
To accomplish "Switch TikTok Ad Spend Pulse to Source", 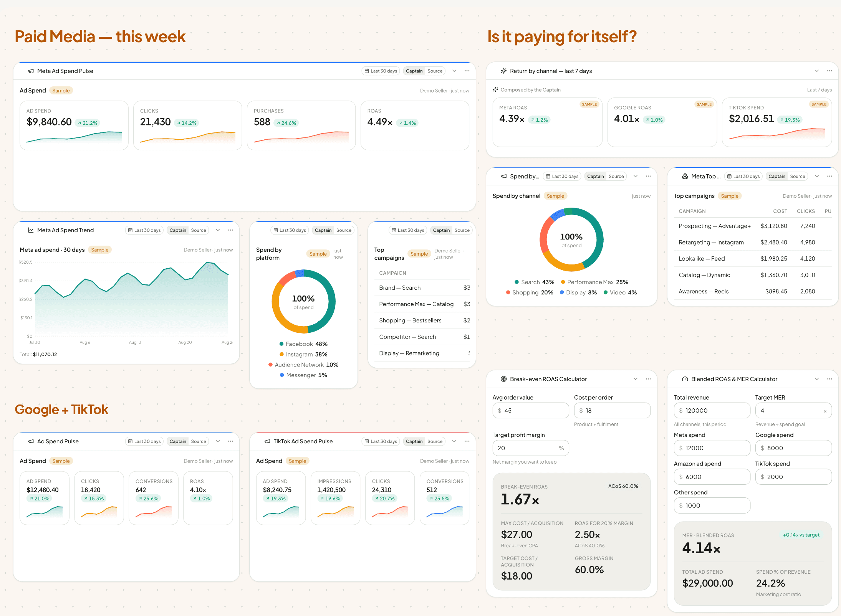I will [435, 441].
